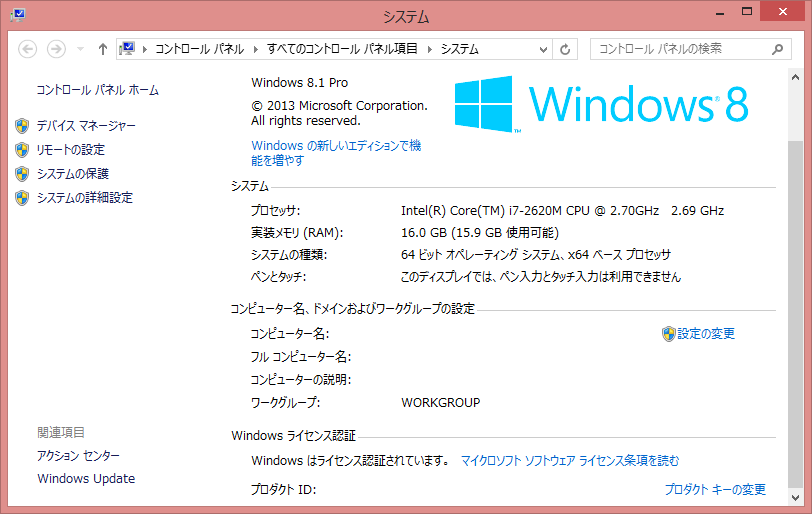This screenshot has height=514, width=812.
Task: Open デバイス マネージャー from the sidebar
Action: coord(86,126)
